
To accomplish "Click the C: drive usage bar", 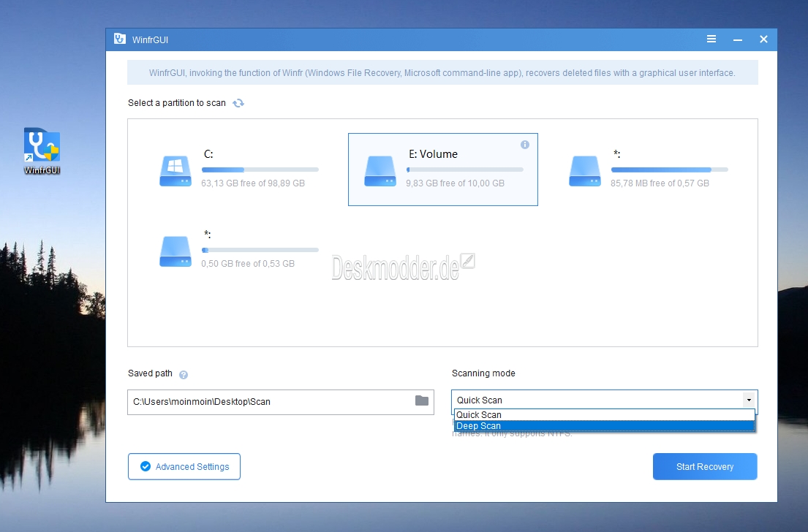I will click(260, 170).
